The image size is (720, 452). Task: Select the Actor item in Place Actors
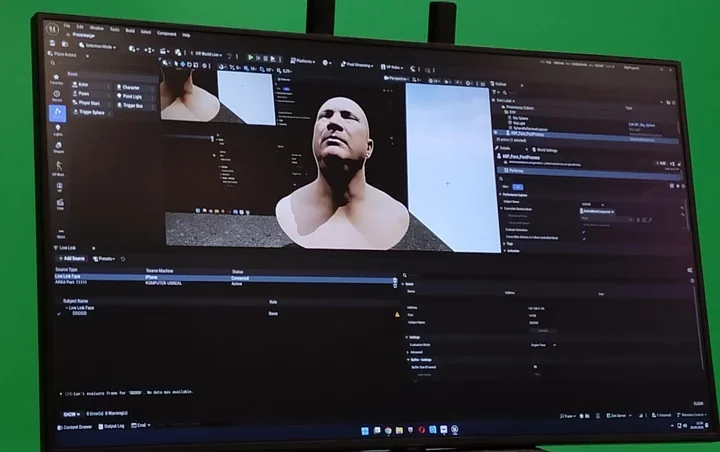pos(90,85)
